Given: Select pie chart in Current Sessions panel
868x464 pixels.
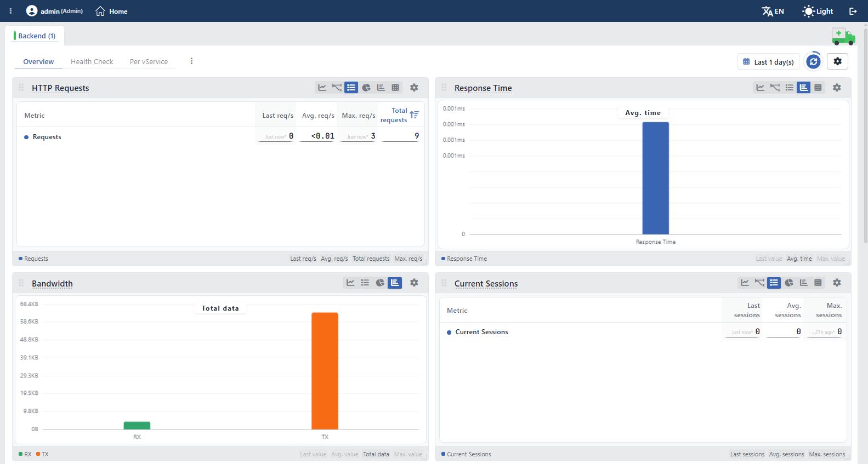Looking at the screenshot, I should (789, 283).
